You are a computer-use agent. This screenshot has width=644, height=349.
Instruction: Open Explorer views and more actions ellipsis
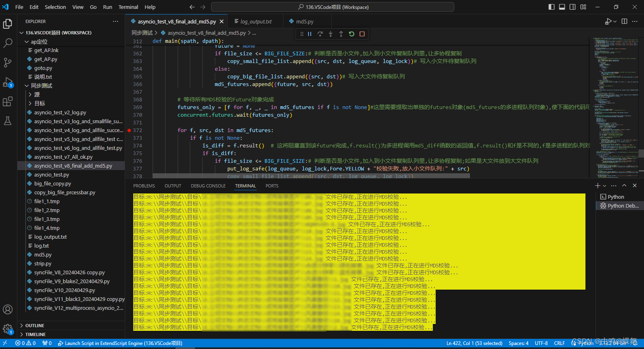[x=115, y=21]
